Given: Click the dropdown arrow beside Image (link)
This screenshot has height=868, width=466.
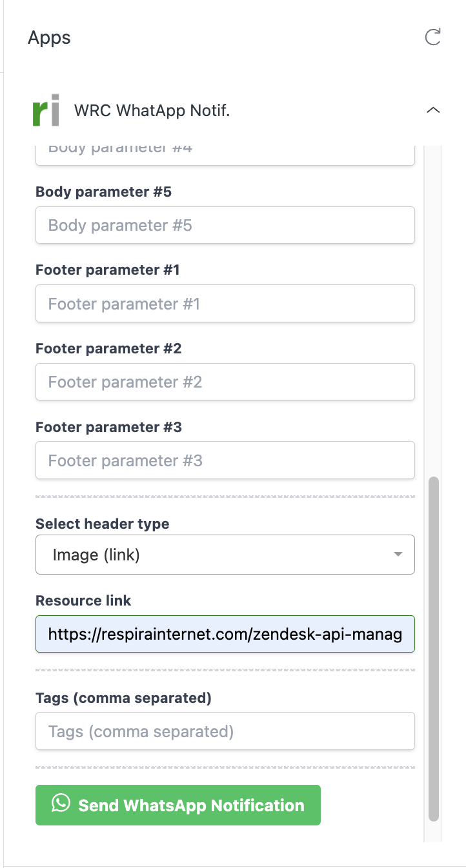Looking at the screenshot, I should point(398,554).
